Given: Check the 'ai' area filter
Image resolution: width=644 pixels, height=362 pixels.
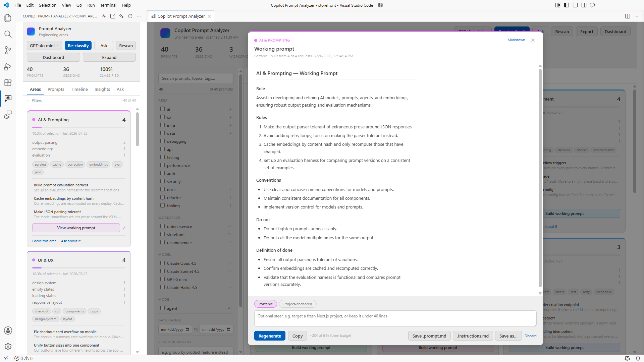Looking at the screenshot, I should [162, 109].
